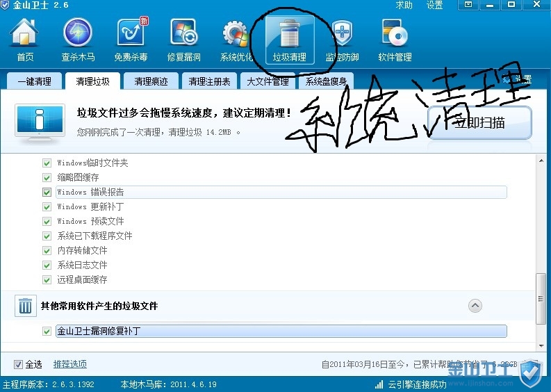Uncheck 内存转储文件 checkbox
The image size is (551, 392).
coord(47,251)
